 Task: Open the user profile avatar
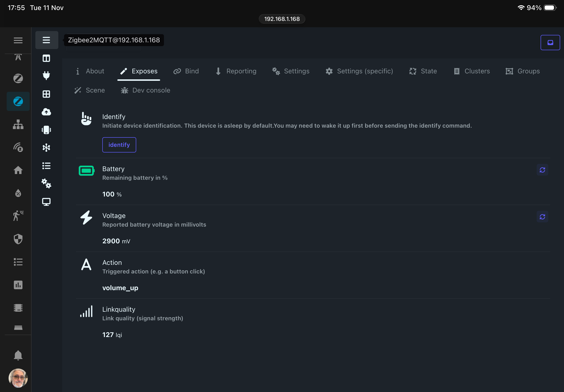pos(18,378)
